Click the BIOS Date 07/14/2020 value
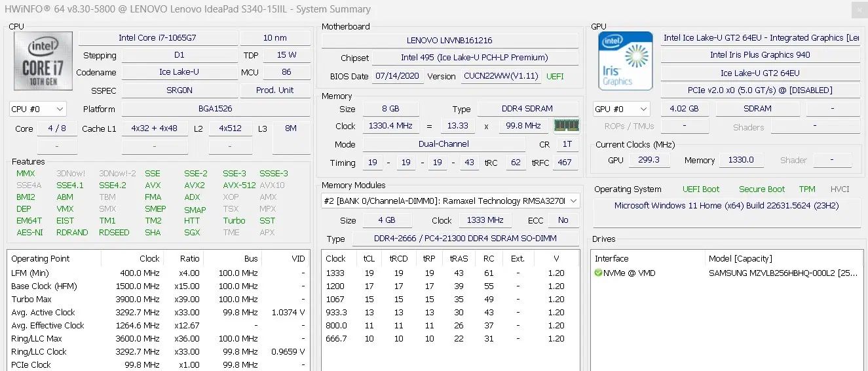 pos(398,76)
